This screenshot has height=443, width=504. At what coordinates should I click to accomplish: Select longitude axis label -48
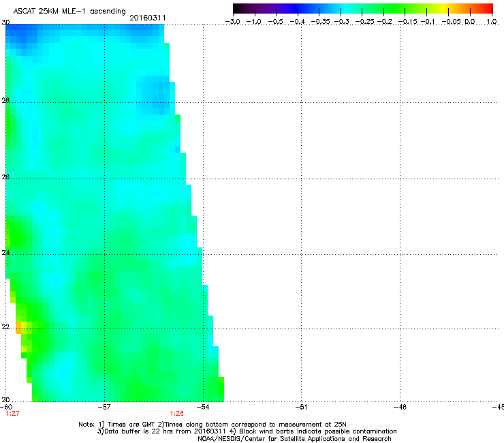coord(400,407)
